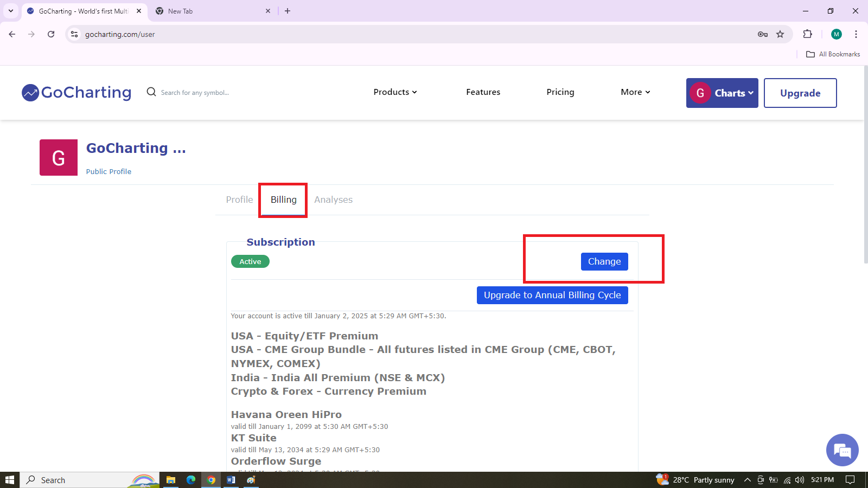This screenshot has width=868, height=488.
Task: Click the Change subscription button
Action: [x=604, y=261]
